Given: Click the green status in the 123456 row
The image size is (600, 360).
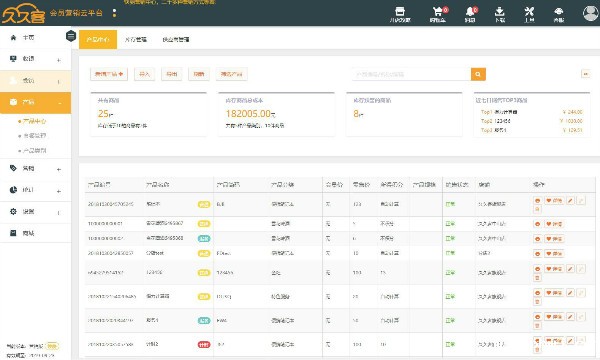Looking at the screenshot, I should pyautogui.click(x=450, y=272).
